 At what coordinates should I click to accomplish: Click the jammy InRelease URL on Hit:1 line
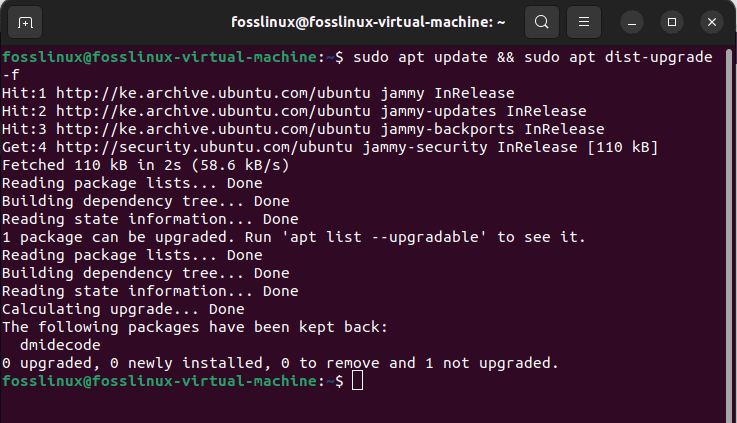(213, 93)
